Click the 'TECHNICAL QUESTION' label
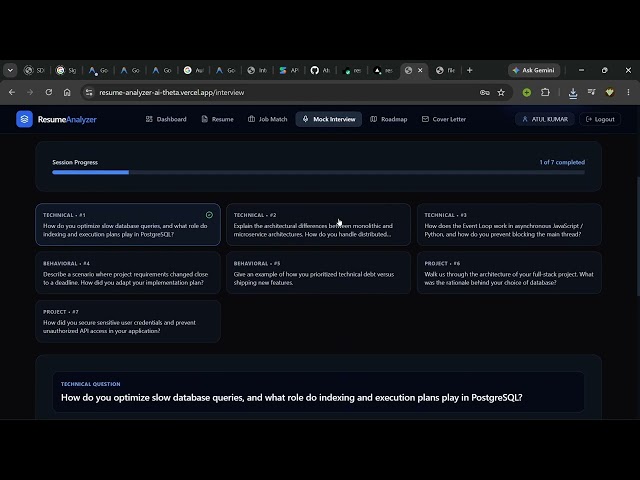Viewport: 640px width, 480px height. click(x=91, y=384)
